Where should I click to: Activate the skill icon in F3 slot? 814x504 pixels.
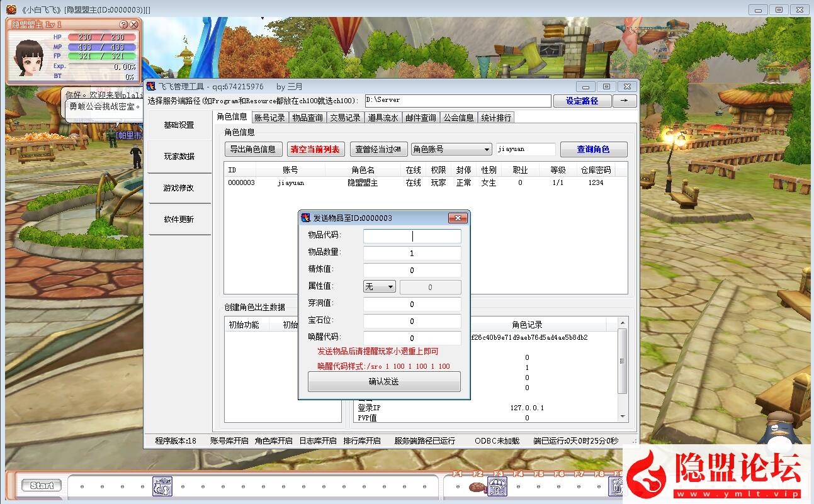498,486
